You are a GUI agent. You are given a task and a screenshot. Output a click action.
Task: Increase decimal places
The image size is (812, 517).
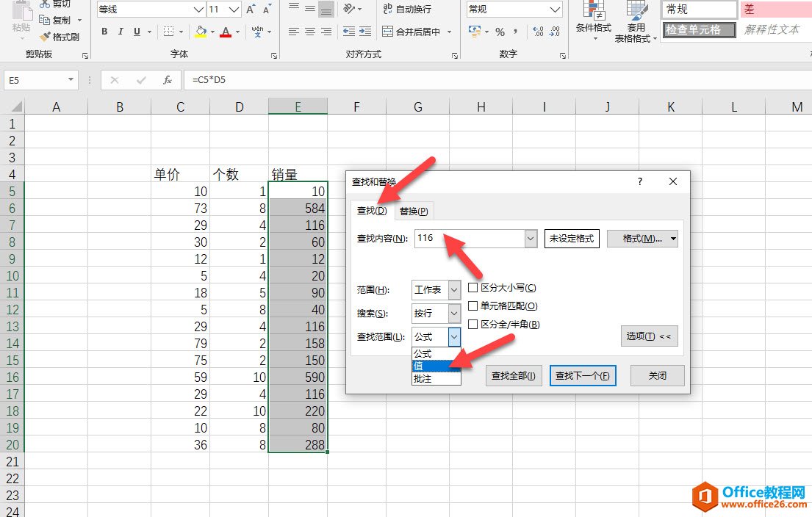[539, 32]
